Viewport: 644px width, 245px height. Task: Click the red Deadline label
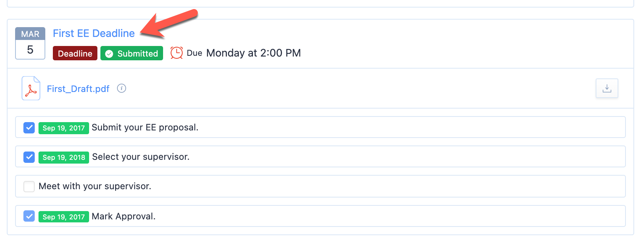coord(75,54)
